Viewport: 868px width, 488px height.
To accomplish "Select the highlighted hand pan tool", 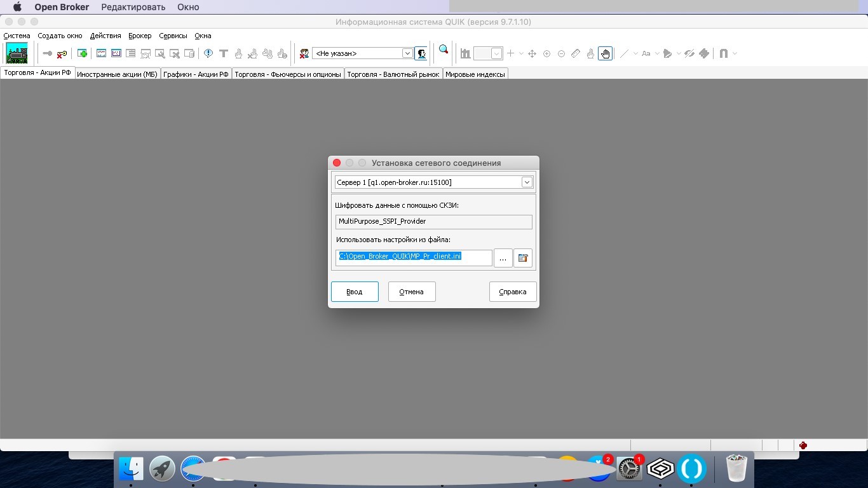I will pyautogui.click(x=605, y=53).
